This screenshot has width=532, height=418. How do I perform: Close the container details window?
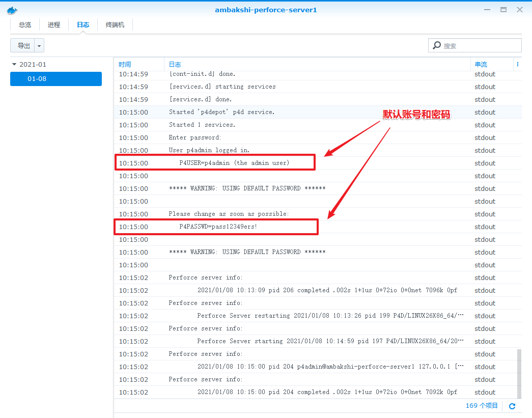pyautogui.click(x=520, y=10)
